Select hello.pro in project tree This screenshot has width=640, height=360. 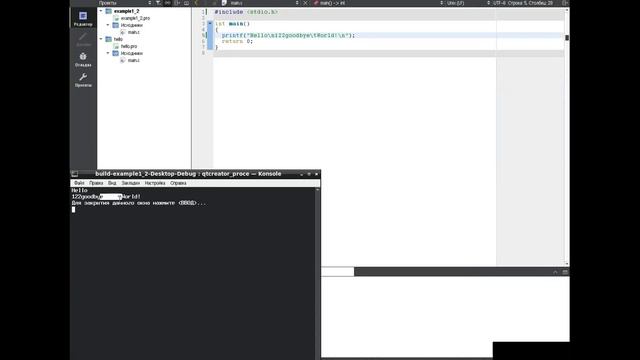(x=129, y=46)
